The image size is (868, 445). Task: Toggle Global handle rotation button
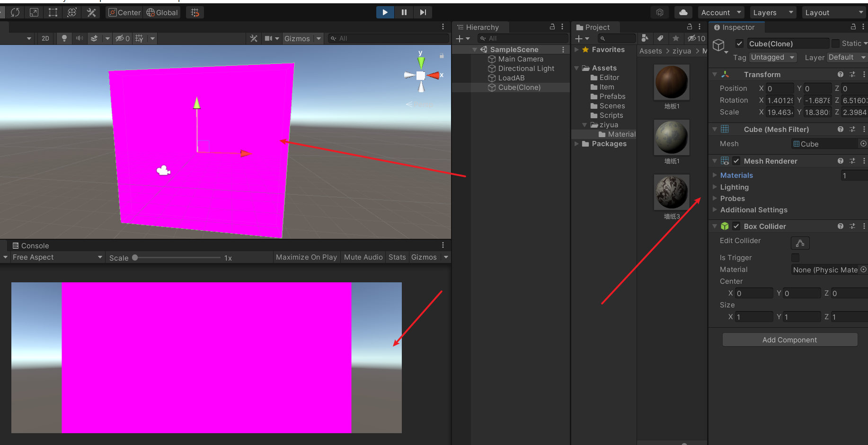162,12
